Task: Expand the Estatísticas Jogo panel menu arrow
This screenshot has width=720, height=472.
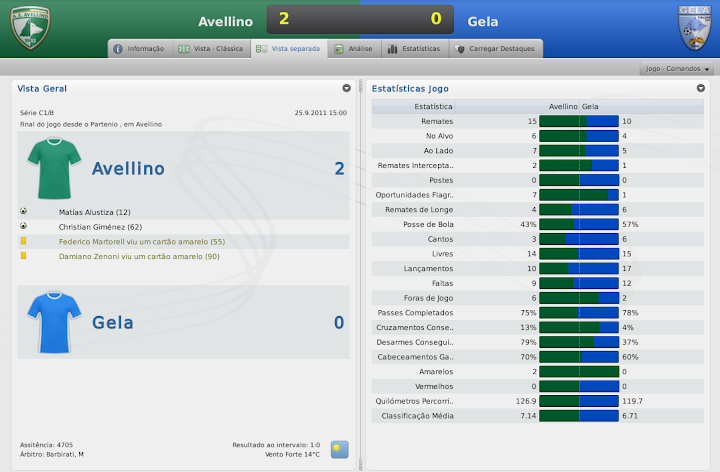Action: coord(701,88)
